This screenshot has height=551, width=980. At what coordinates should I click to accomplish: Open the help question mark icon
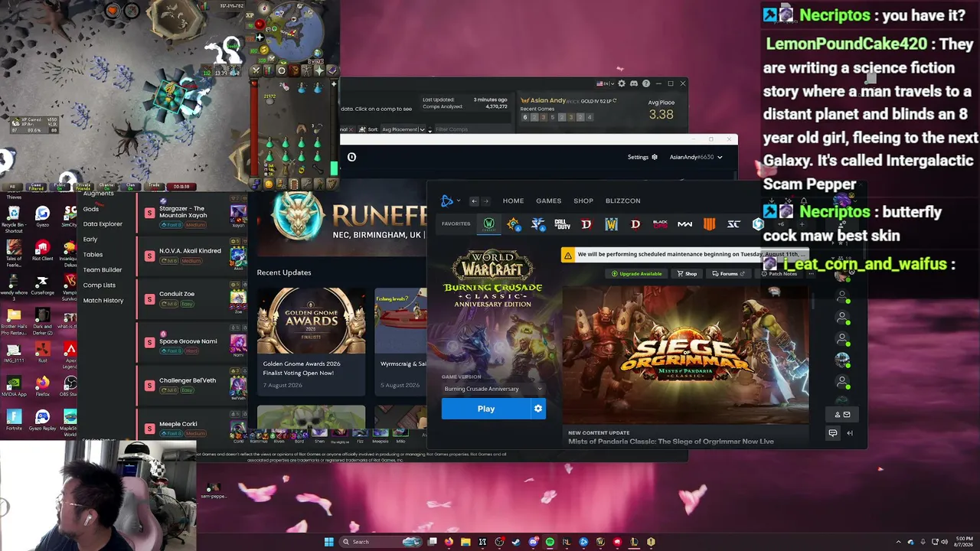click(x=646, y=83)
